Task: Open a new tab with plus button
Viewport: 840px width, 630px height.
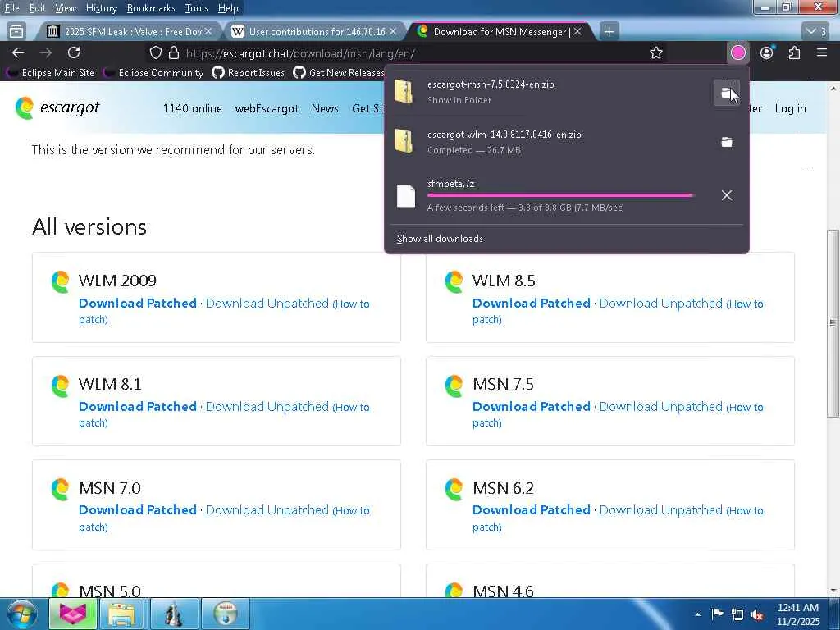Action: [x=609, y=32]
